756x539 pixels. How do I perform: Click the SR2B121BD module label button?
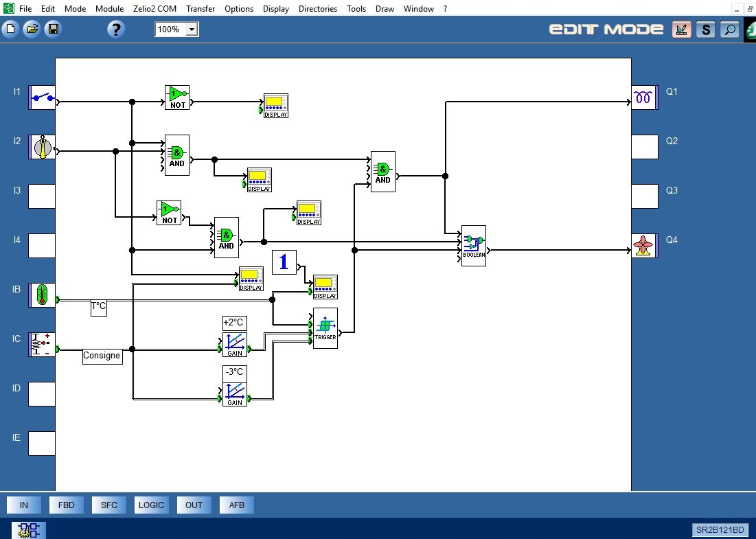point(720,529)
